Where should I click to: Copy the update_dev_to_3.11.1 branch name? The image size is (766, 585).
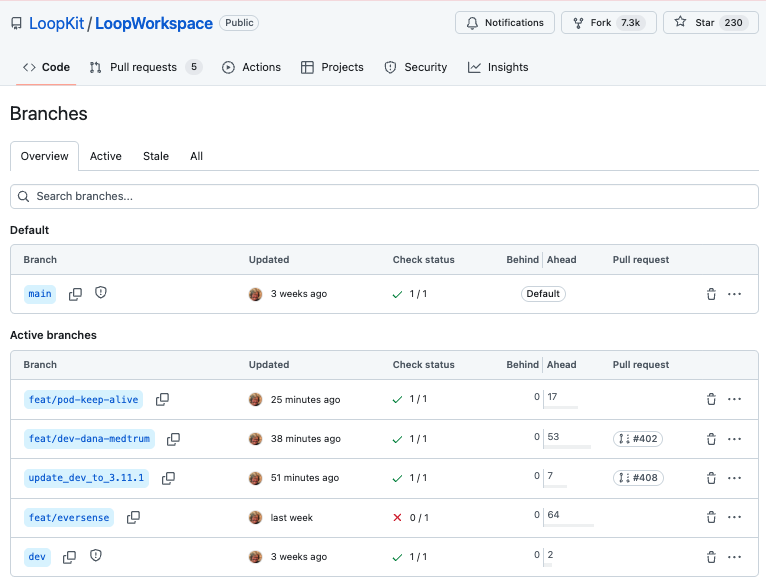[x=168, y=478]
